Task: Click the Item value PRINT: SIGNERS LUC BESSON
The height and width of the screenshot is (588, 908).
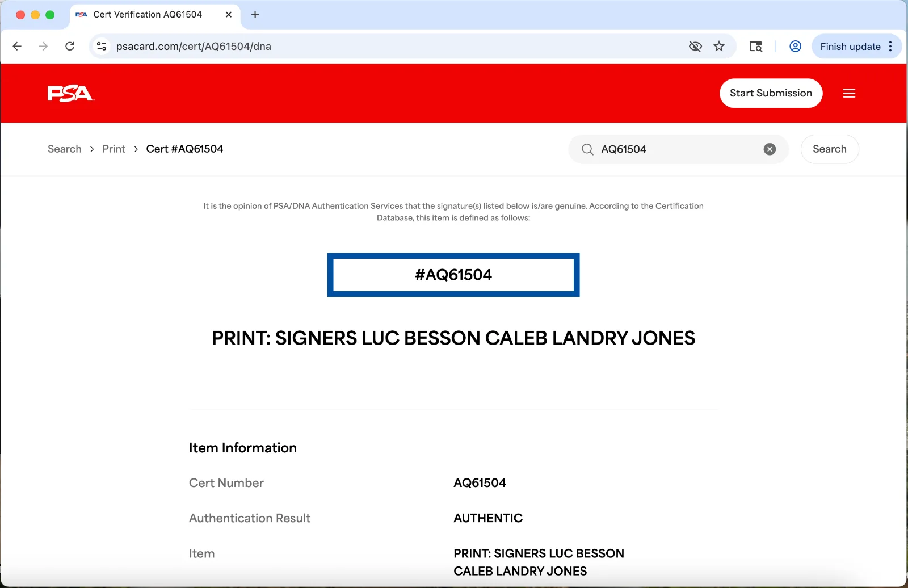Action: click(x=539, y=562)
